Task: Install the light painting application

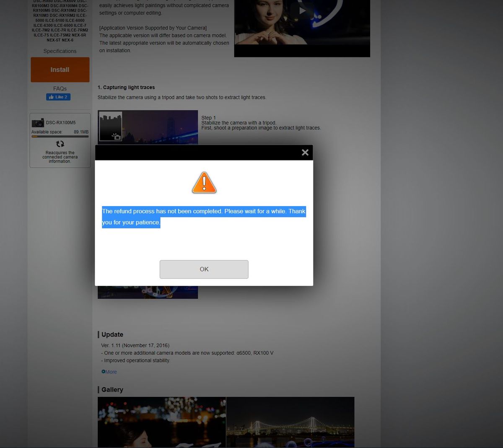Action: pos(60,70)
